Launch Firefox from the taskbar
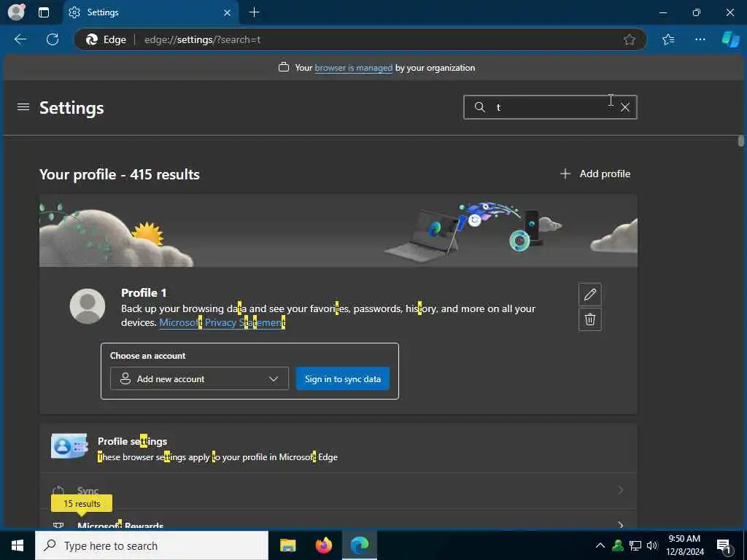 click(x=324, y=545)
